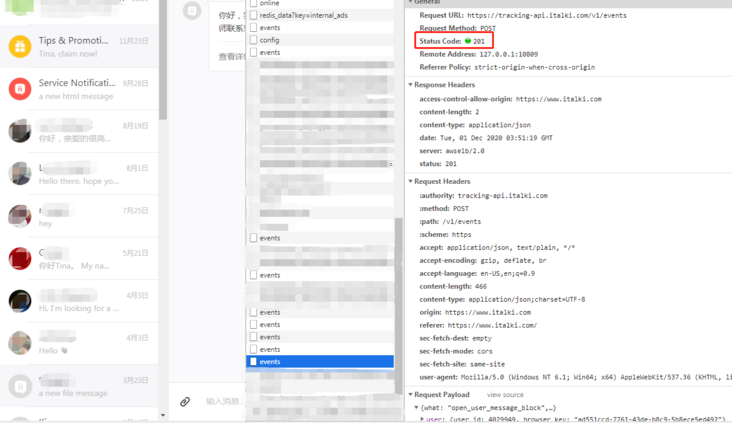The width and height of the screenshot is (732, 423).
Task: Open the Service Notificati... conversation title
Action: pos(77,83)
